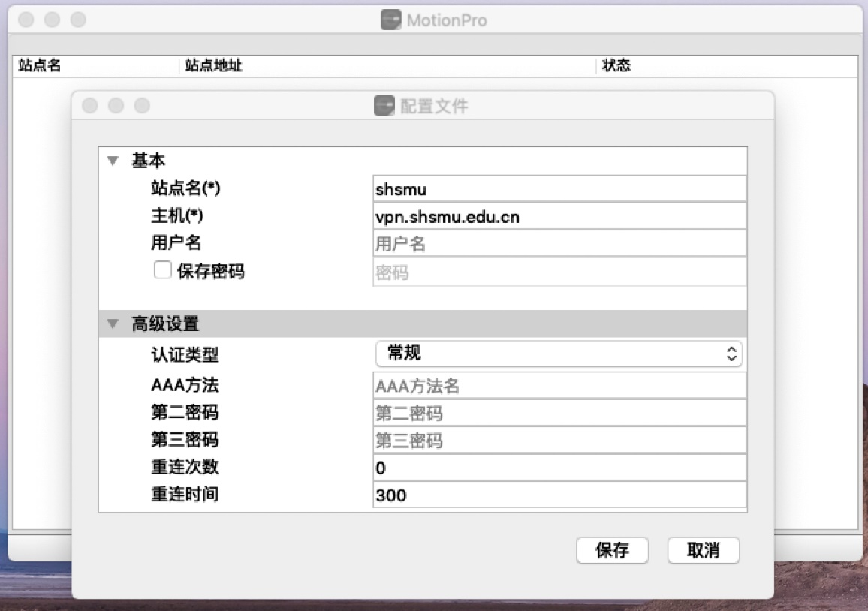The height and width of the screenshot is (611, 868).
Task: Click the 重连次数 label
Action: tap(185, 467)
